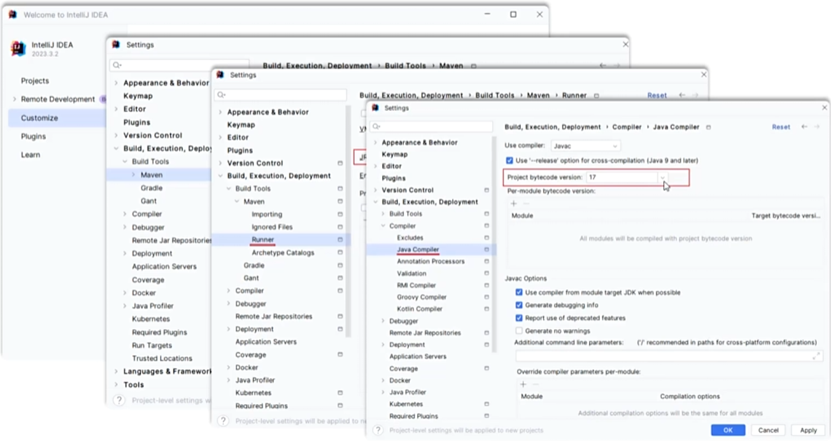Click back arrow in front Settings header
Screen dimensions: 831x441
point(804,127)
